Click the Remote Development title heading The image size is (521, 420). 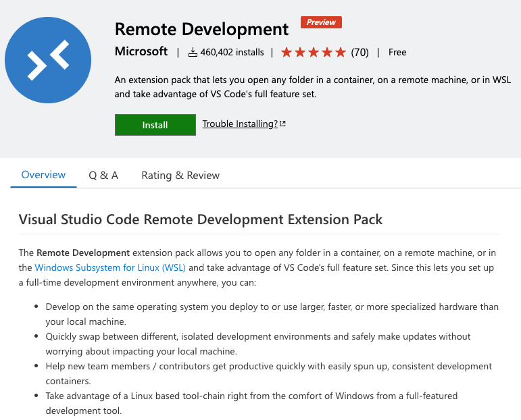[x=201, y=29]
